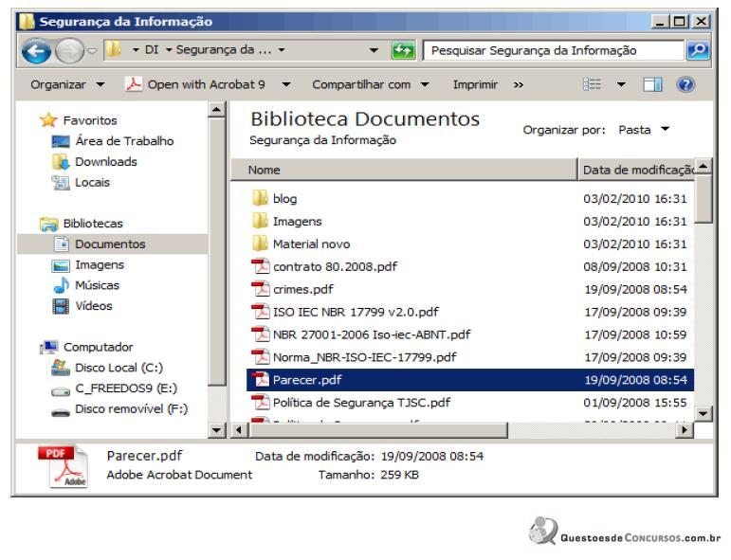Expand Open with Acrobat 9 dropdown arrow
The width and height of the screenshot is (731, 560).
[286, 84]
